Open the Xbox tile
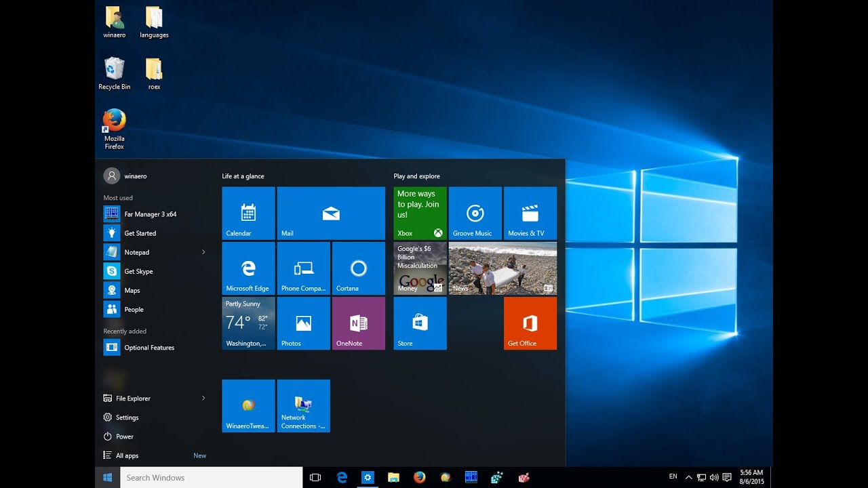 (420, 213)
